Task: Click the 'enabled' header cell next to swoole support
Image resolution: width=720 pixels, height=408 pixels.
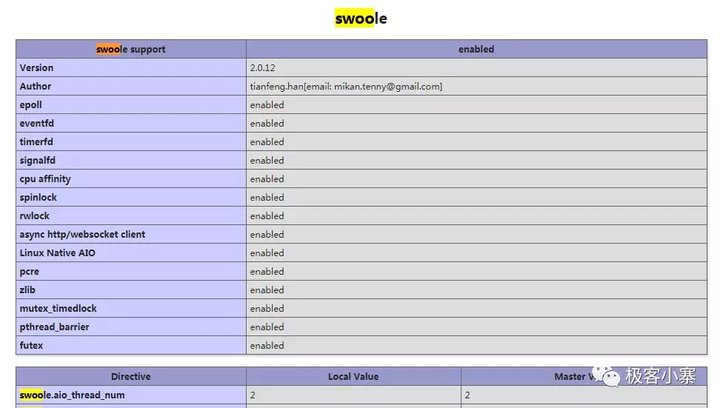Action: pos(476,49)
